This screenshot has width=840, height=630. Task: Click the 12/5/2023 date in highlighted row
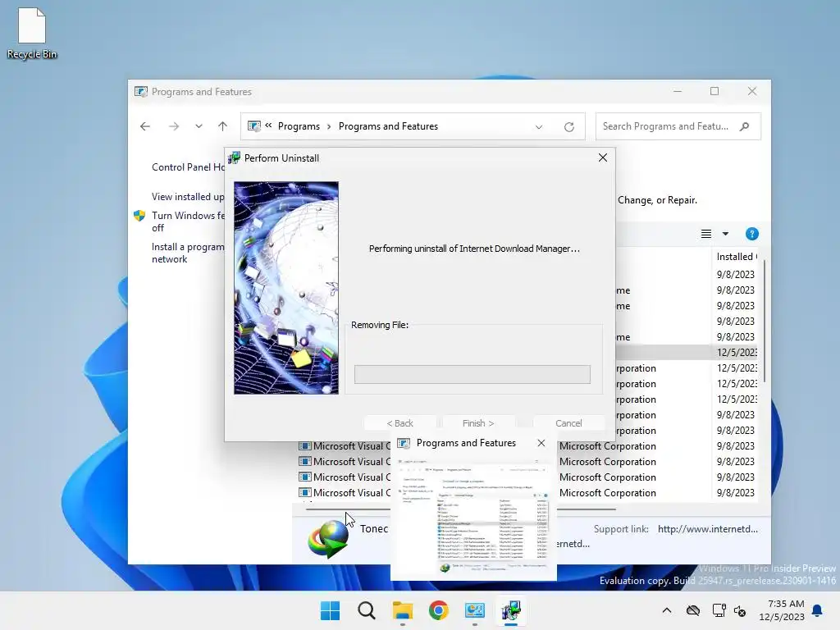click(x=737, y=353)
